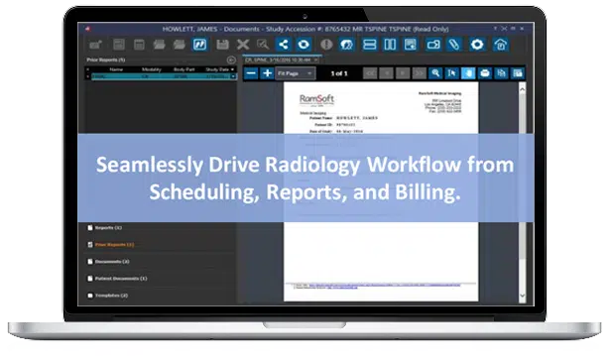The height and width of the screenshot is (364, 611).
Task: Select the vertical split layout icon
Action: 390,45
